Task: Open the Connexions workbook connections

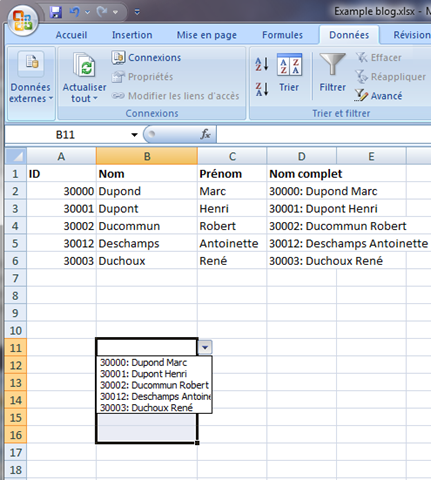Action: (x=146, y=57)
